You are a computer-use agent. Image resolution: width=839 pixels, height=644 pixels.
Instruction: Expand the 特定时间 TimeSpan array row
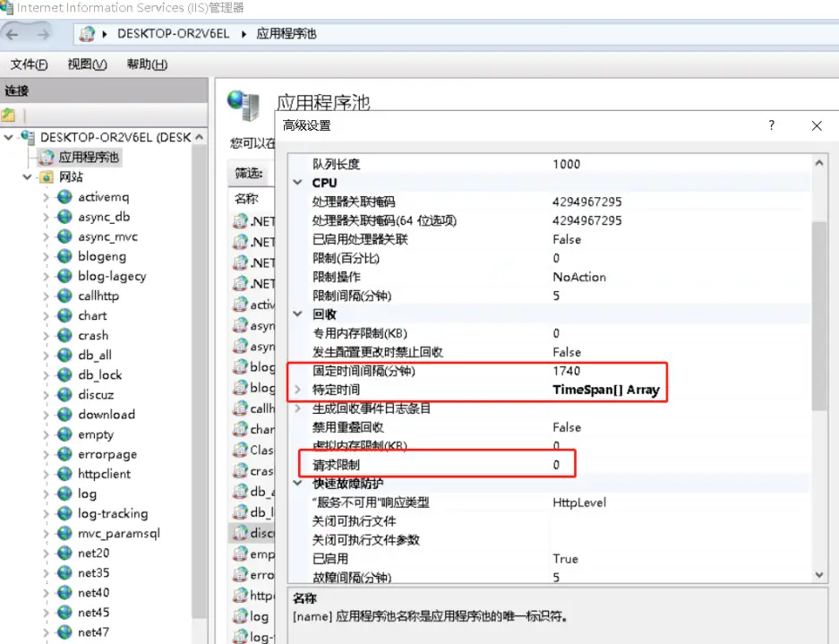point(298,391)
